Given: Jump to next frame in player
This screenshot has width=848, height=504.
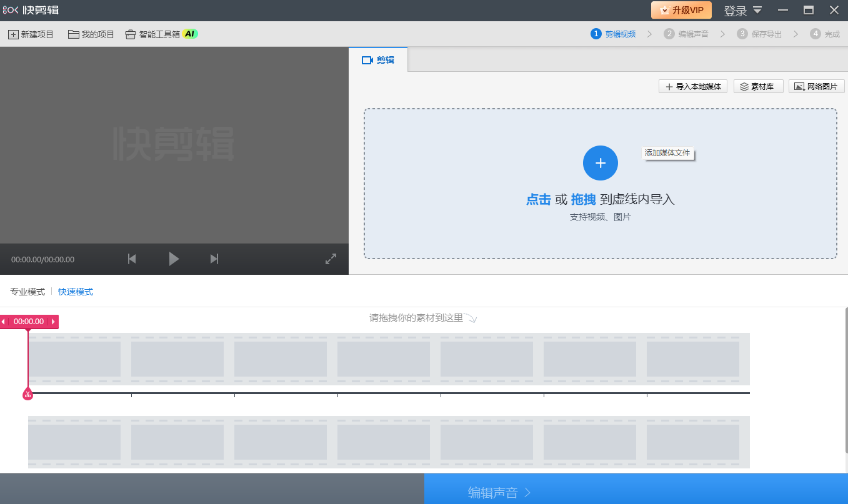Looking at the screenshot, I should point(214,259).
